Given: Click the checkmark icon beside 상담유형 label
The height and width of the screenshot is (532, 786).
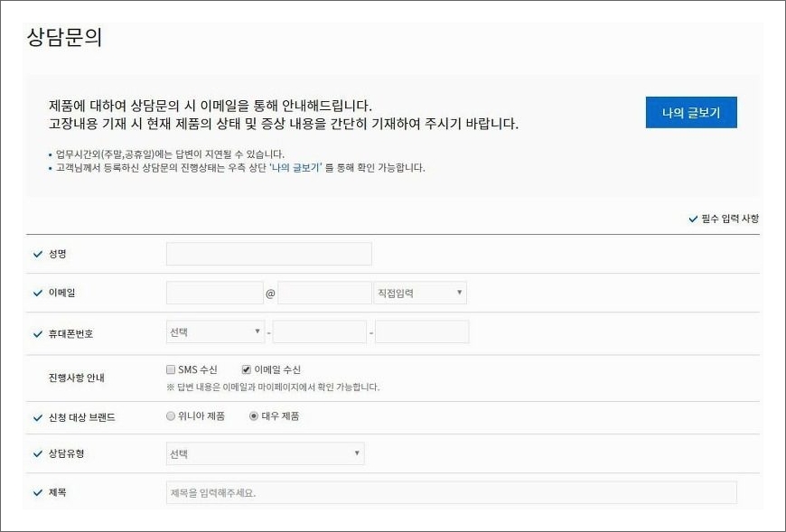Looking at the screenshot, I should coord(37,454).
